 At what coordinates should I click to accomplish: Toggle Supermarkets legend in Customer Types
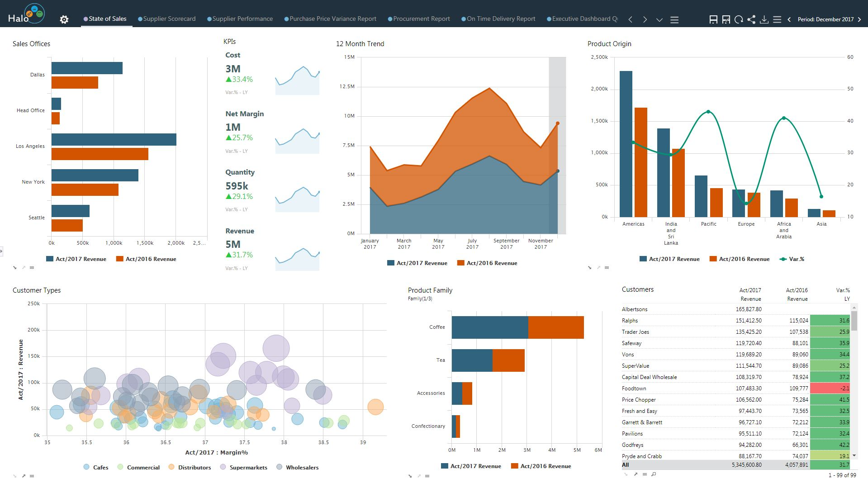click(244, 467)
